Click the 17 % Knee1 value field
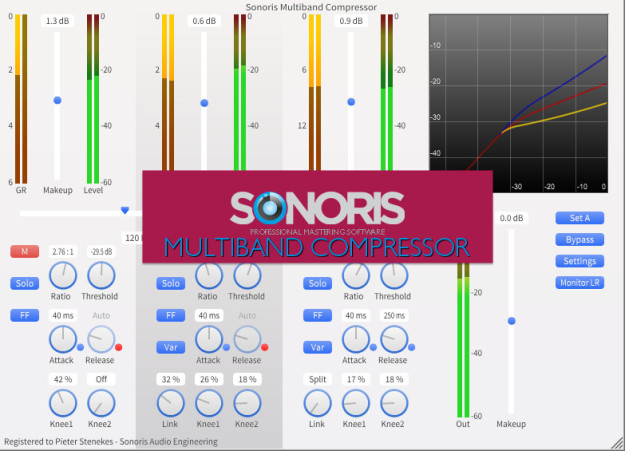 coord(356,379)
